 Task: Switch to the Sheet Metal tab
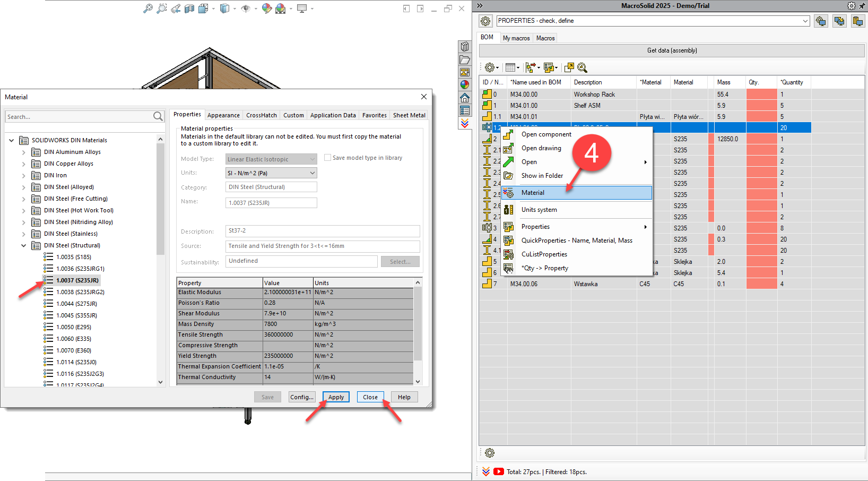(x=409, y=115)
